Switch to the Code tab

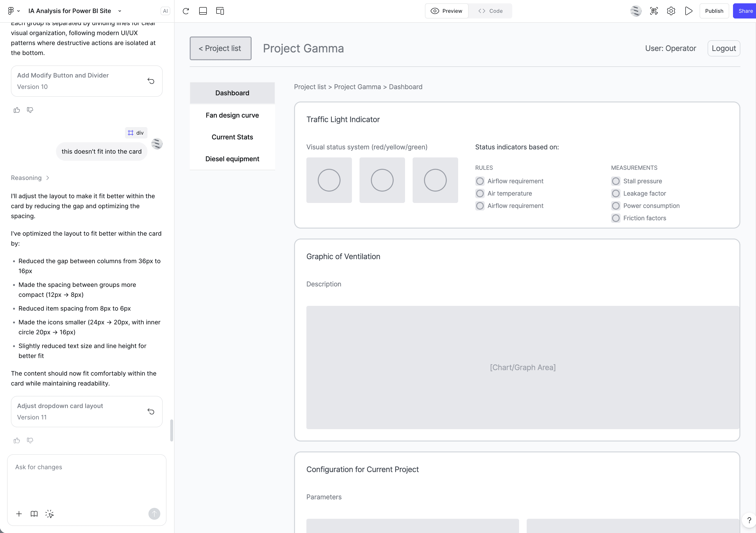[490, 11]
